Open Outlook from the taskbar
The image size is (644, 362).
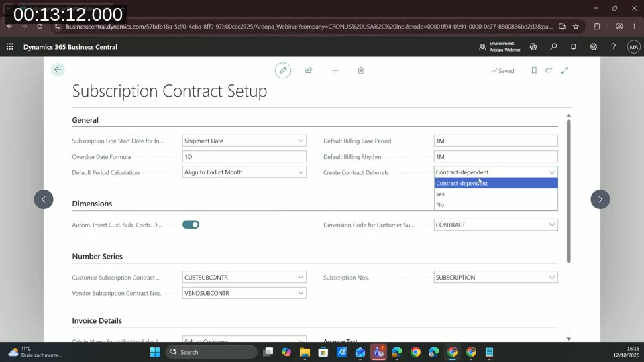coord(360,352)
